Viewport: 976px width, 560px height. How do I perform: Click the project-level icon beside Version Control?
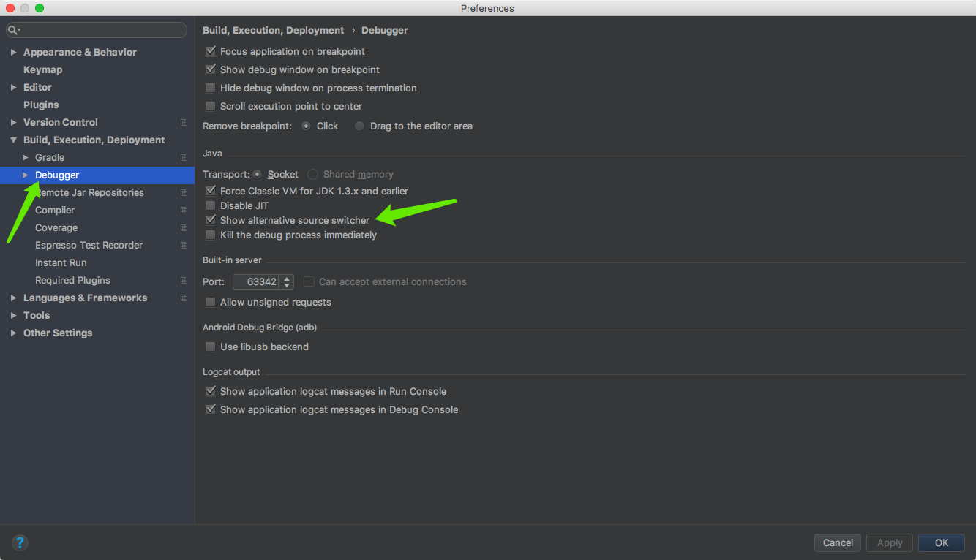click(184, 122)
